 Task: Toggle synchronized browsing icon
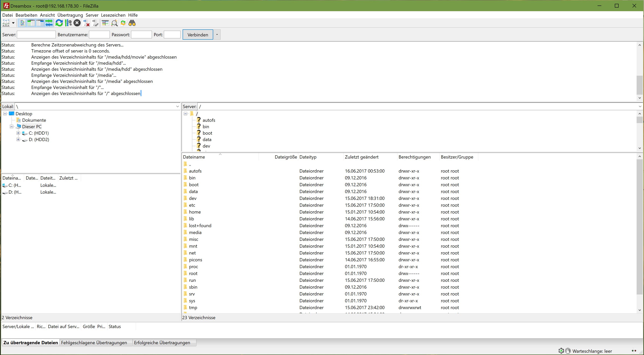pyautogui.click(x=123, y=23)
